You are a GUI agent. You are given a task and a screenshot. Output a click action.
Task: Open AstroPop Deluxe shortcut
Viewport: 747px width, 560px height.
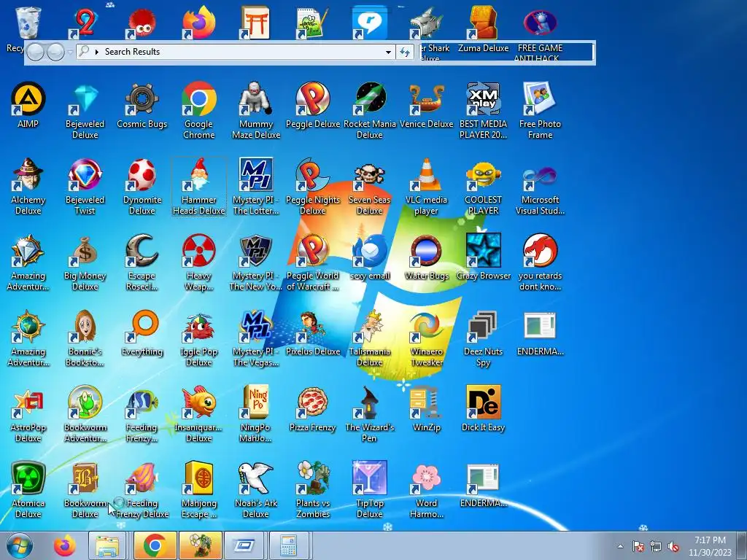point(28,414)
